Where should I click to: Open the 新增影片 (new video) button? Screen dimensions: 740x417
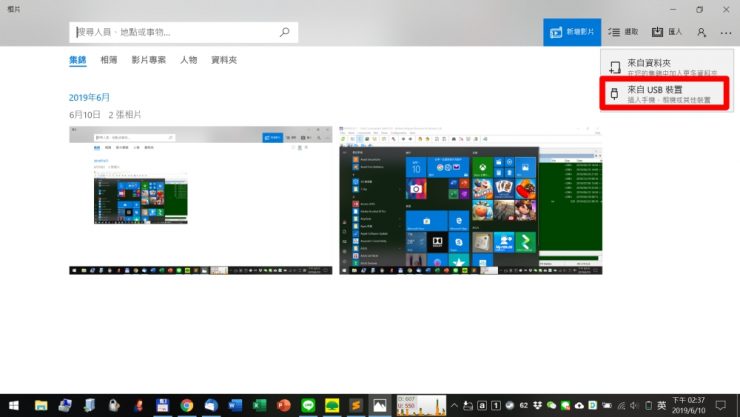coord(572,32)
